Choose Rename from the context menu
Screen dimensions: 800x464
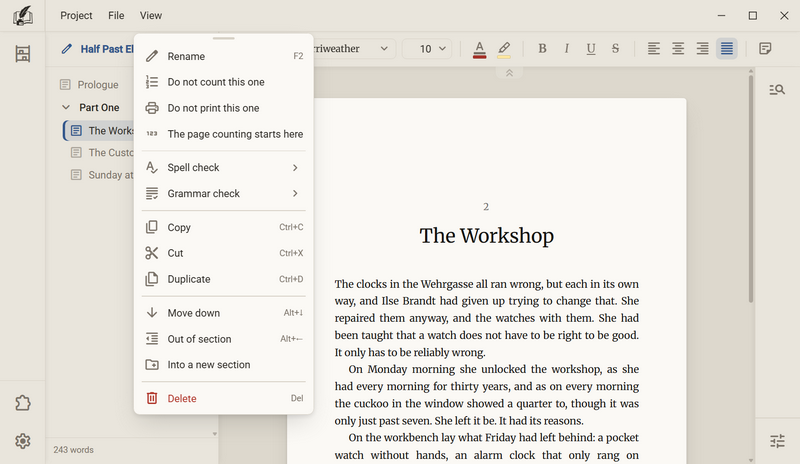point(223,56)
